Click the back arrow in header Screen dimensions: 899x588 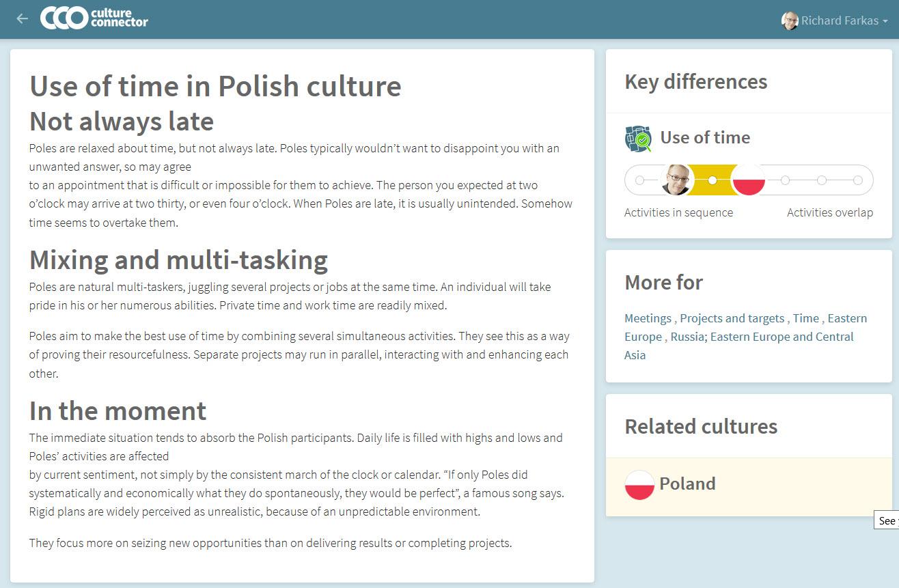click(23, 19)
